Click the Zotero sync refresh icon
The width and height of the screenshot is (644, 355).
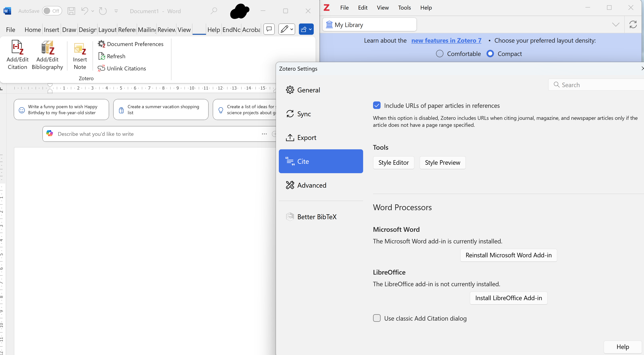pyautogui.click(x=633, y=25)
